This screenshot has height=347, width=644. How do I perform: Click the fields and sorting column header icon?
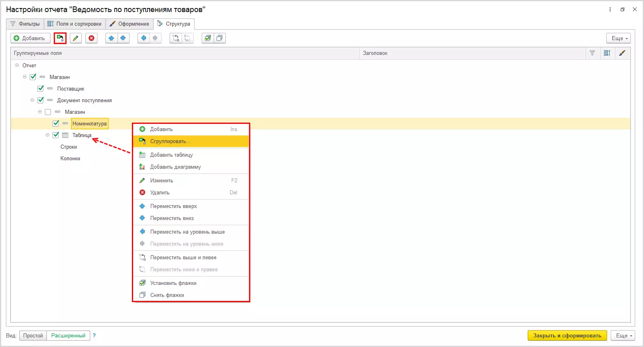click(607, 53)
